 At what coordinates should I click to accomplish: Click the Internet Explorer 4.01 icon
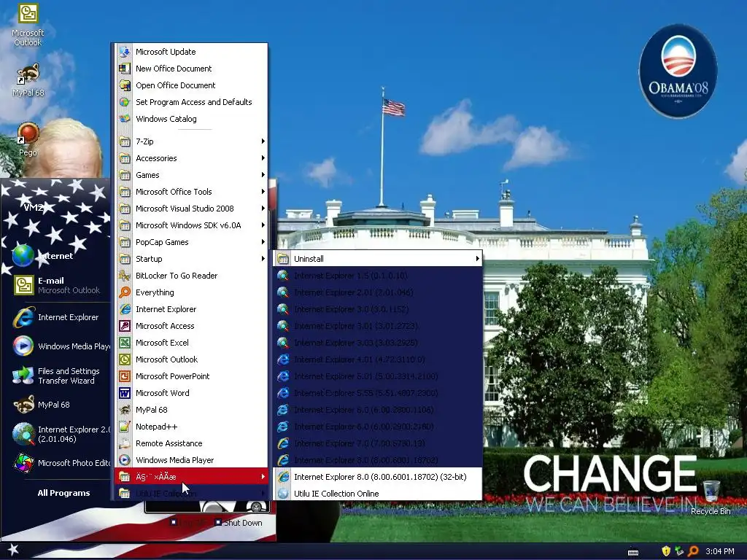(x=283, y=359)
